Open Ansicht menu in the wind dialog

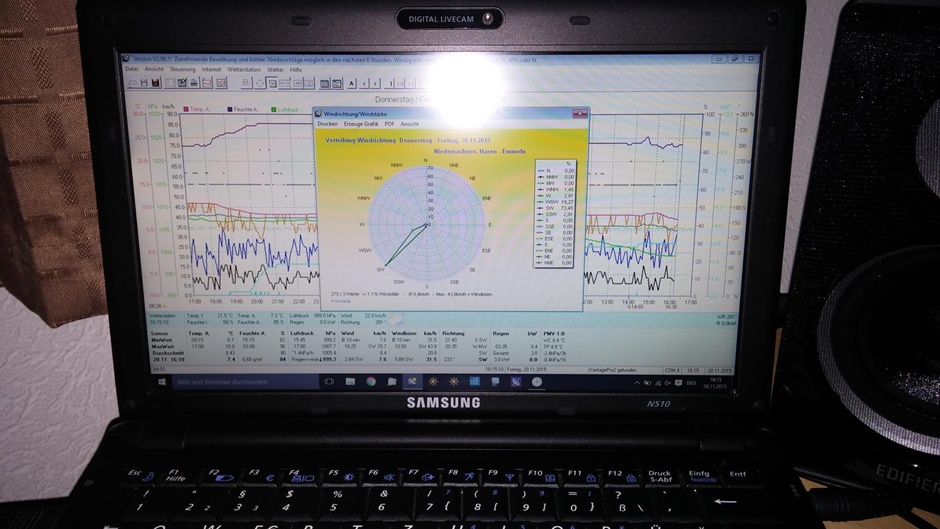click(x=410, y=123)
